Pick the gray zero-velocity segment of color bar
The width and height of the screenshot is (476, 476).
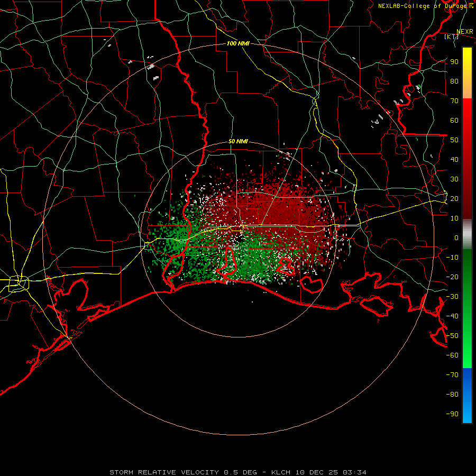coord(467,234)
